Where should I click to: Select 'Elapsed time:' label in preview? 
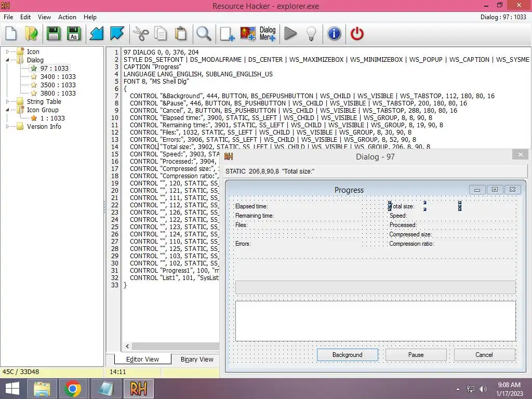tap(251, 206)
